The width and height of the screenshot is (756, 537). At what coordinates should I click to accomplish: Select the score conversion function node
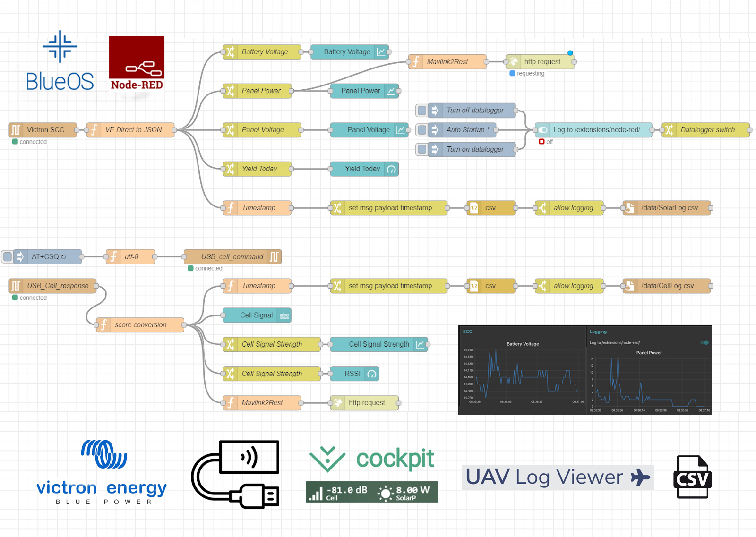[140, 325]
